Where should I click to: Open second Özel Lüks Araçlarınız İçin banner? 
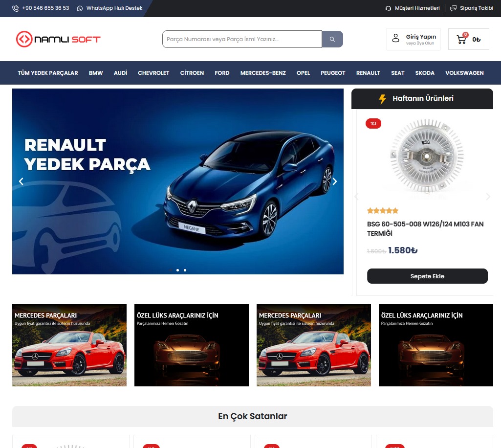pos(436,345)
